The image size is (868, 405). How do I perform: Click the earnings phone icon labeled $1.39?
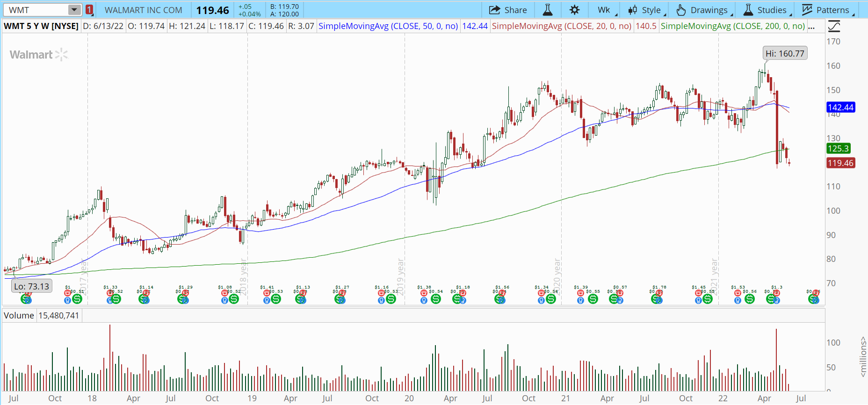581,293
